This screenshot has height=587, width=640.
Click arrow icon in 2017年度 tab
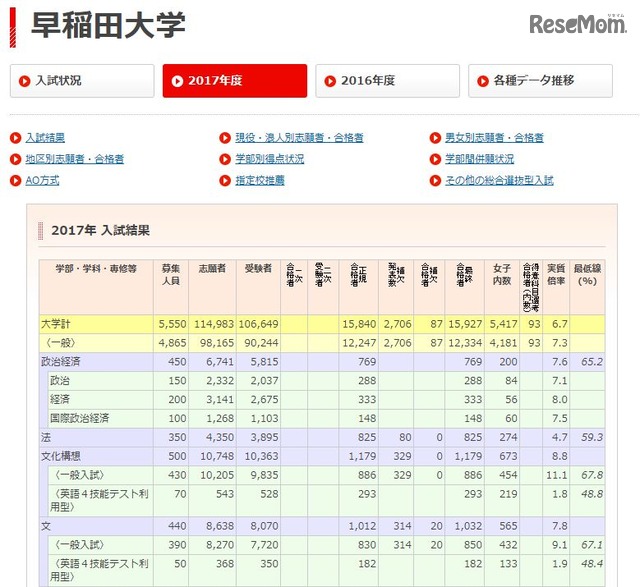pos(177,81)
